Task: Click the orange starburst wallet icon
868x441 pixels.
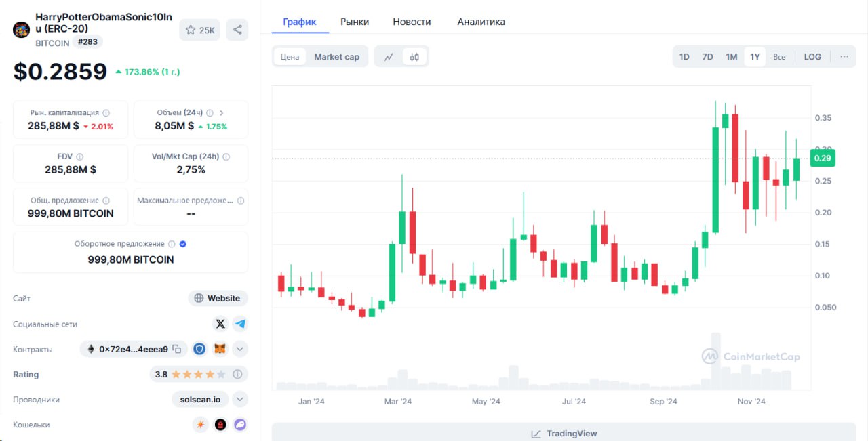Action: pos(200,425)
